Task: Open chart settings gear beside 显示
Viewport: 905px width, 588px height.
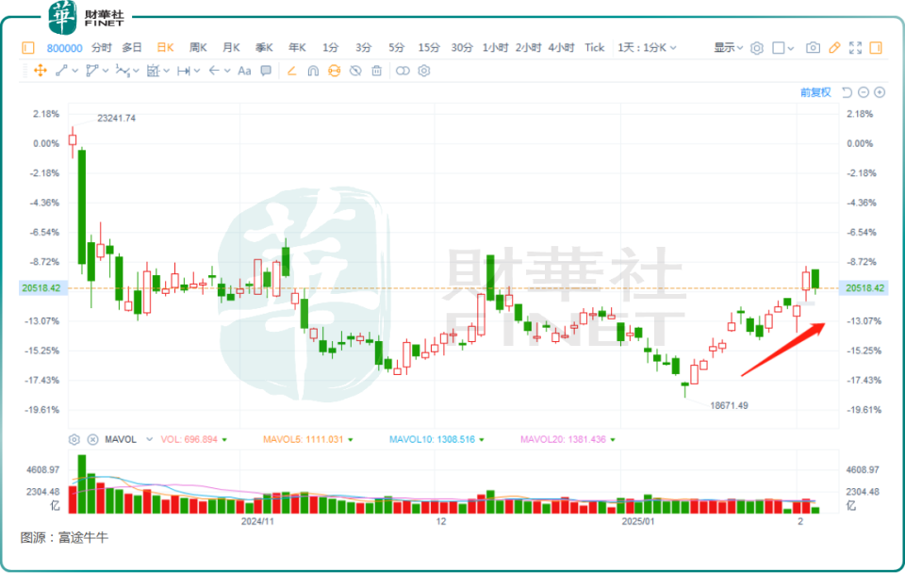Action: pos(757,48)
